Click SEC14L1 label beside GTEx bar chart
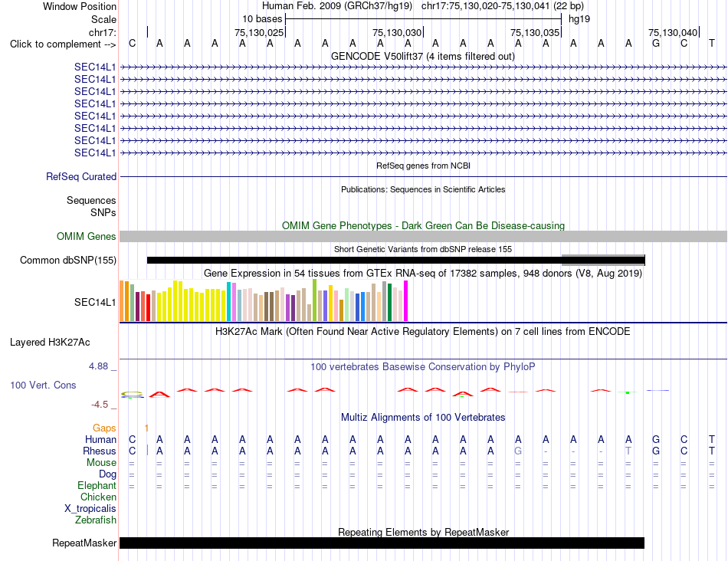 coord(95,302)
